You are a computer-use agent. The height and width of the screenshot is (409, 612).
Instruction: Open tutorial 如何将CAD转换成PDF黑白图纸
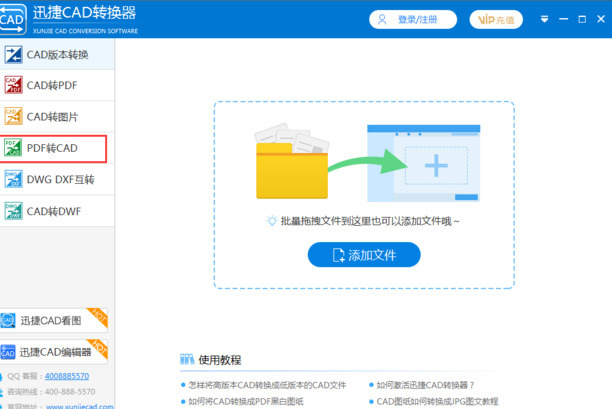246,401
